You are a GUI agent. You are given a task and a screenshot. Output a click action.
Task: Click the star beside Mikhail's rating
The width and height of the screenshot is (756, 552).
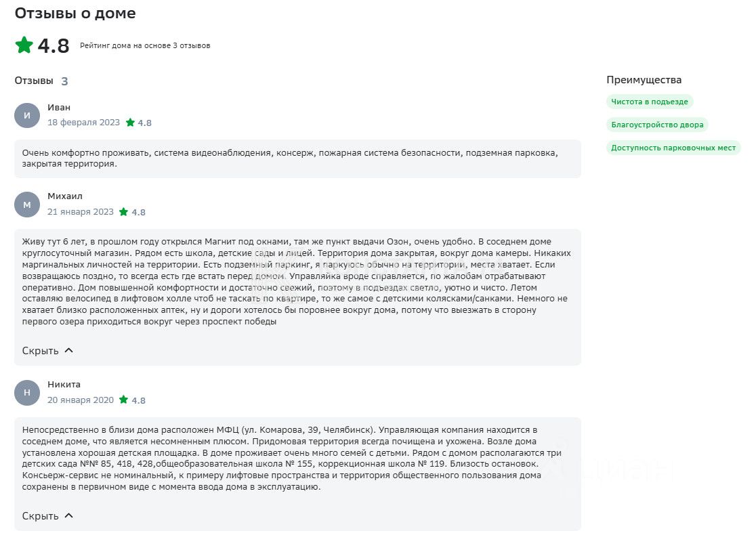pyautogui.click(x=123, y=212)
